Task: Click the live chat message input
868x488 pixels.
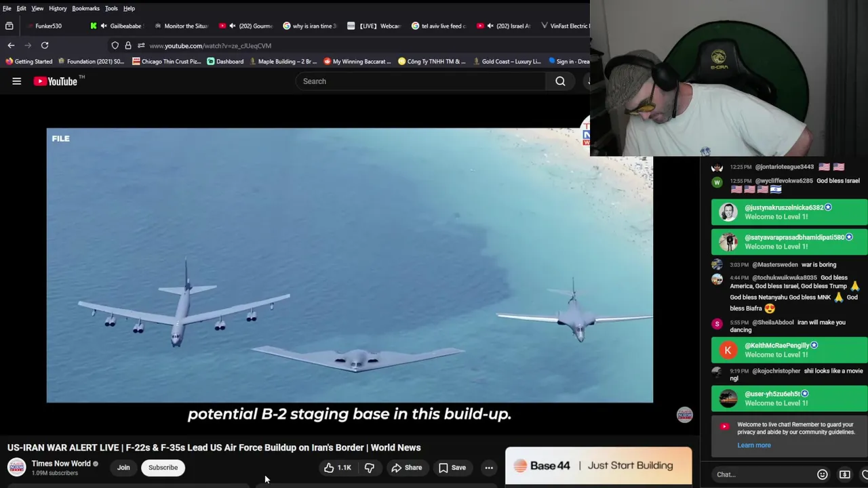Action: click(763, 474)
